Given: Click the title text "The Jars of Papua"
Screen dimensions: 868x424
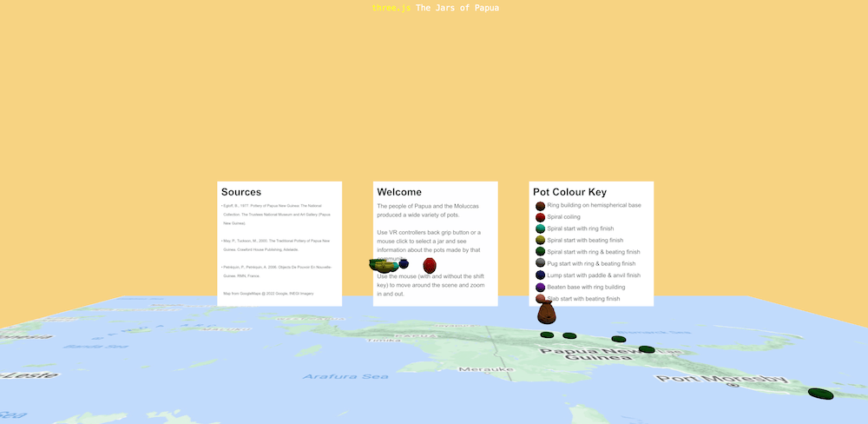Looking at the screenshot, I should click(x=457, y=8).
